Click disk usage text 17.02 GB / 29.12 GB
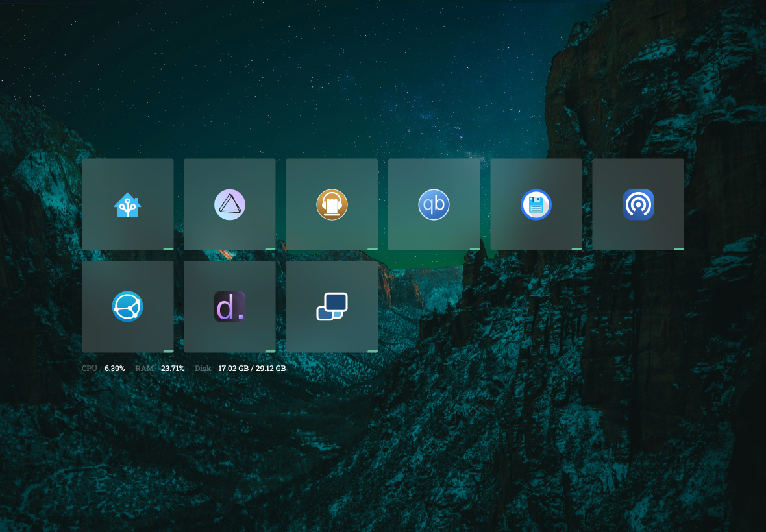This screenshot has width=766, height=532. coord(252,369)
